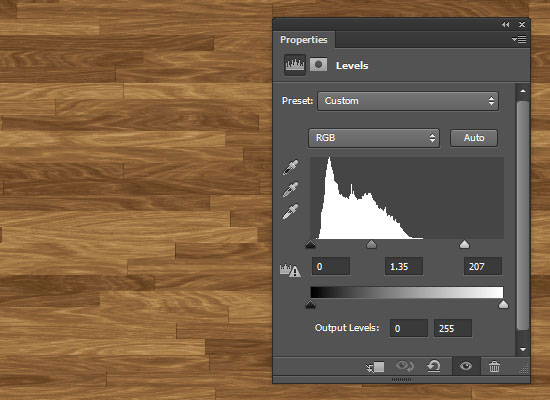
Task: Select the Properties tab
Action: point(304,40)
